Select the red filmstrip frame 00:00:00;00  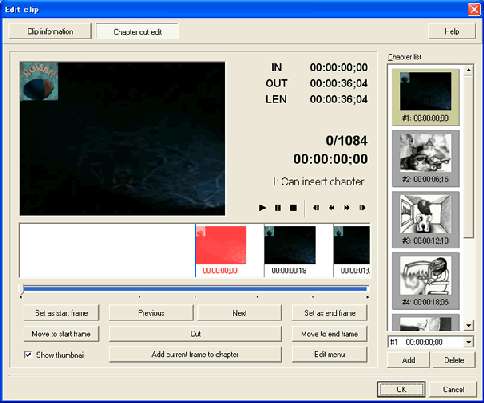coord(221,245)
